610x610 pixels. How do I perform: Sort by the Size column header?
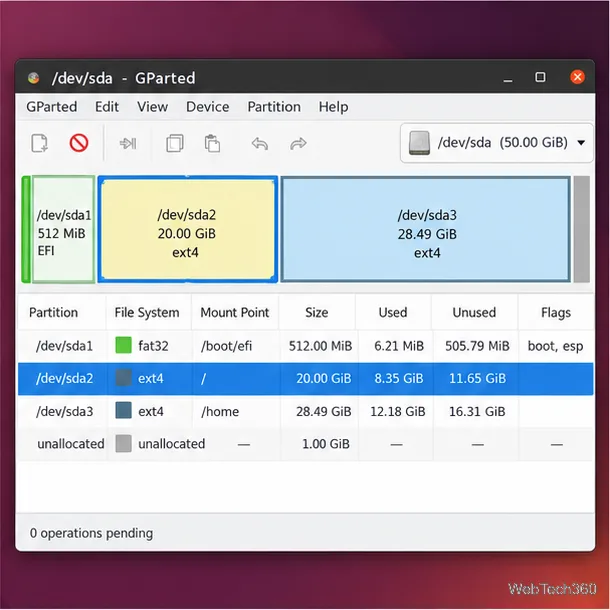317,312
